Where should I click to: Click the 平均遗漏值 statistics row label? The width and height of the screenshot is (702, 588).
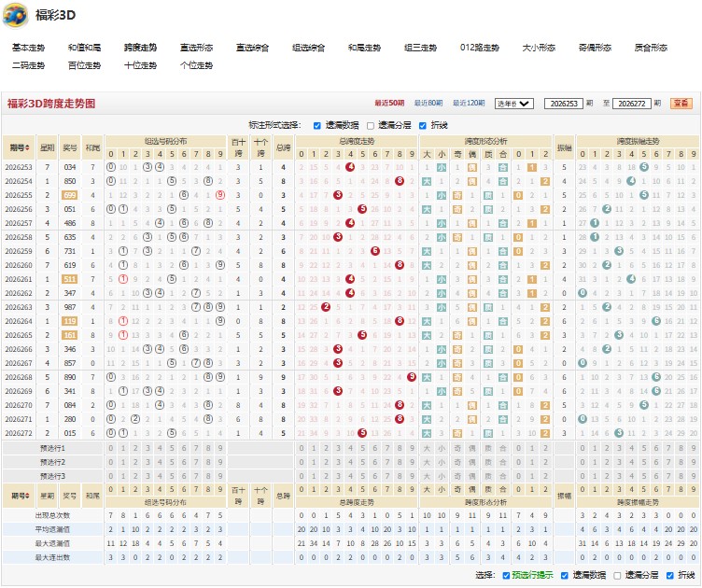click(x=52, y=529)
